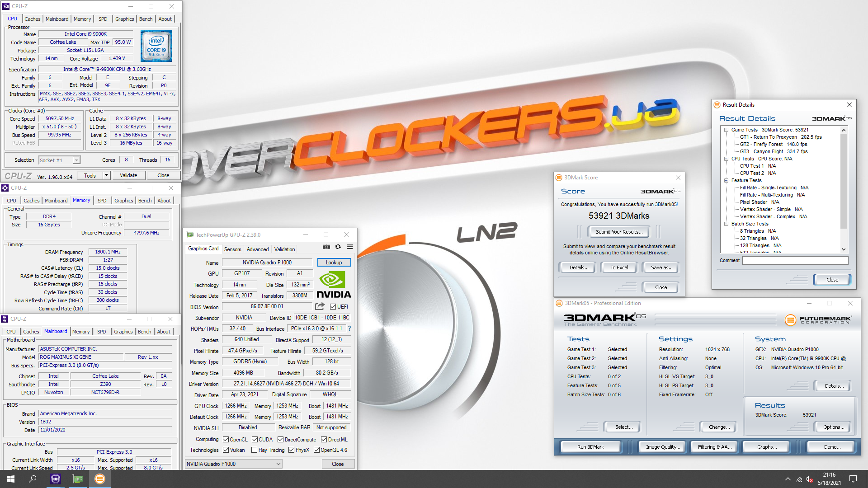Image resolution: width=868 pixels, height=488 pixels.
Task: Open SPD tab in CPU-Z Memory window
Action: 102,201
